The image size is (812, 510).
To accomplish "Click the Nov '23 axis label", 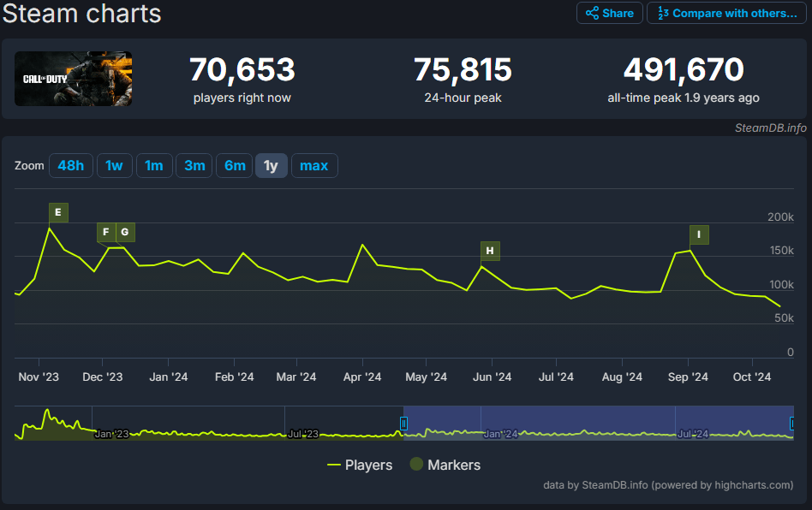I will pos(39,377).
